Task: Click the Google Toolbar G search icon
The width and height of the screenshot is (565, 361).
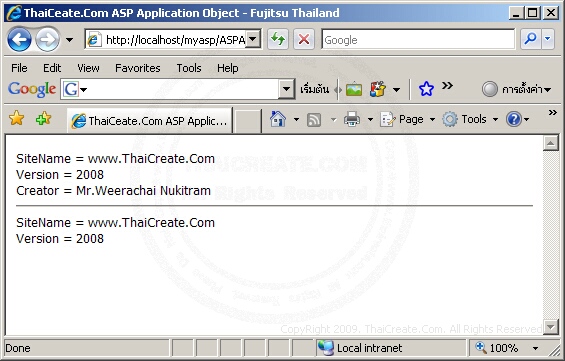Action: [x=71, y=89]
